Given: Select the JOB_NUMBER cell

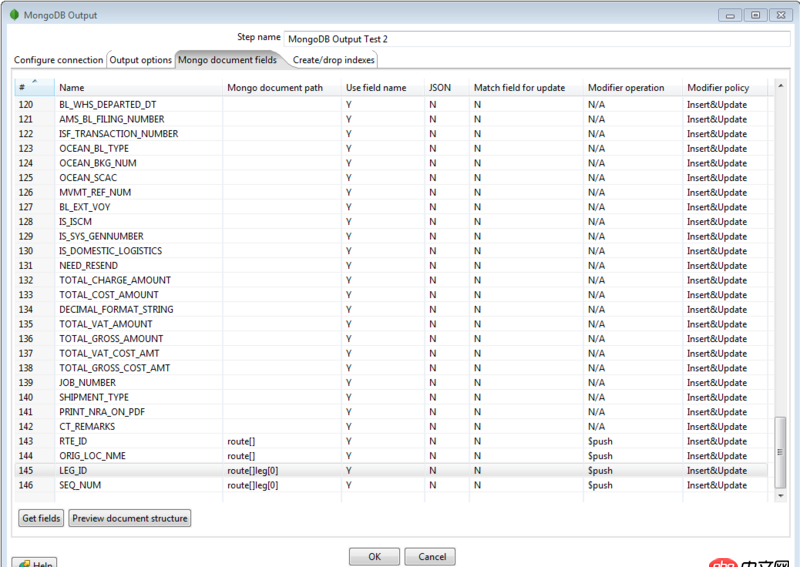Looking at the screenshot, I should point(138,382).
